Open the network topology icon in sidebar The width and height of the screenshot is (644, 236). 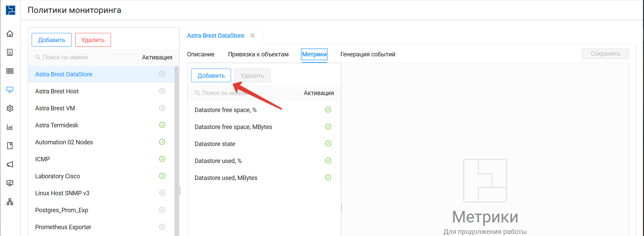10,202
